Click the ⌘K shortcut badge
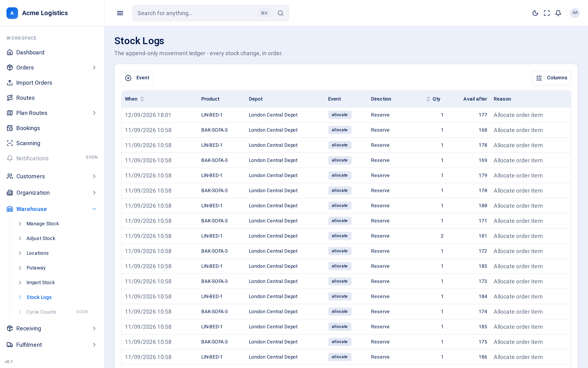 (x=264, y=13)
